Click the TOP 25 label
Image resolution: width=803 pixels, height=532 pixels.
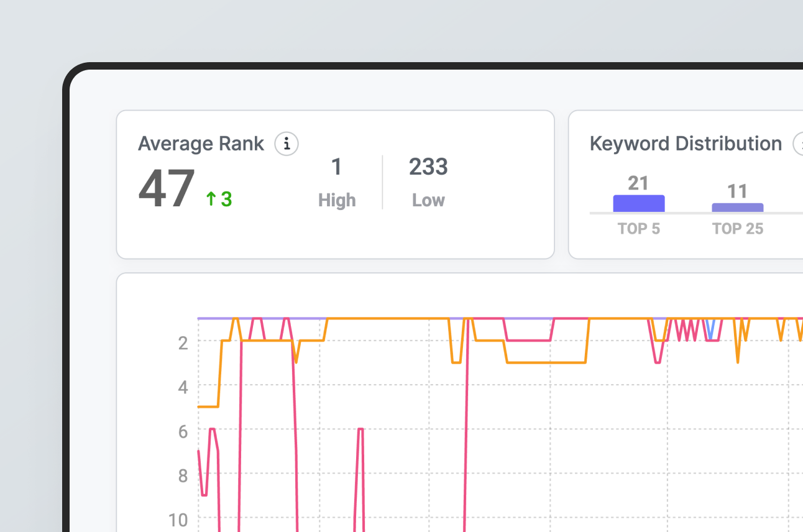pos(737,229)
